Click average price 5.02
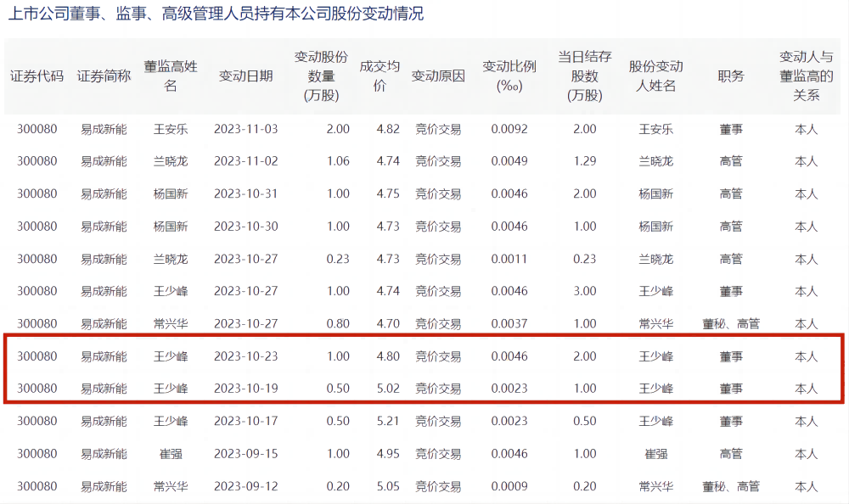 [x=388, y=389]
